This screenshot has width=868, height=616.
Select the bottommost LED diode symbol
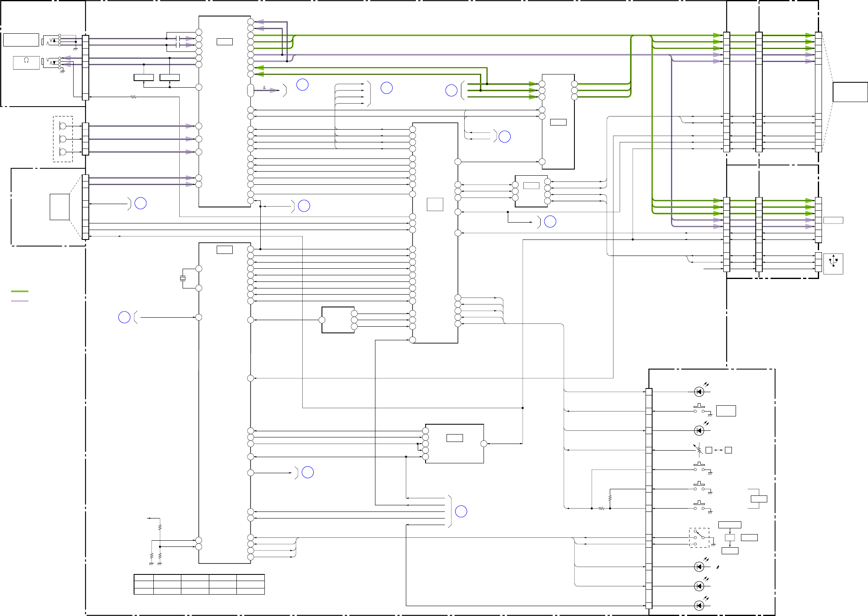[699, 605]
